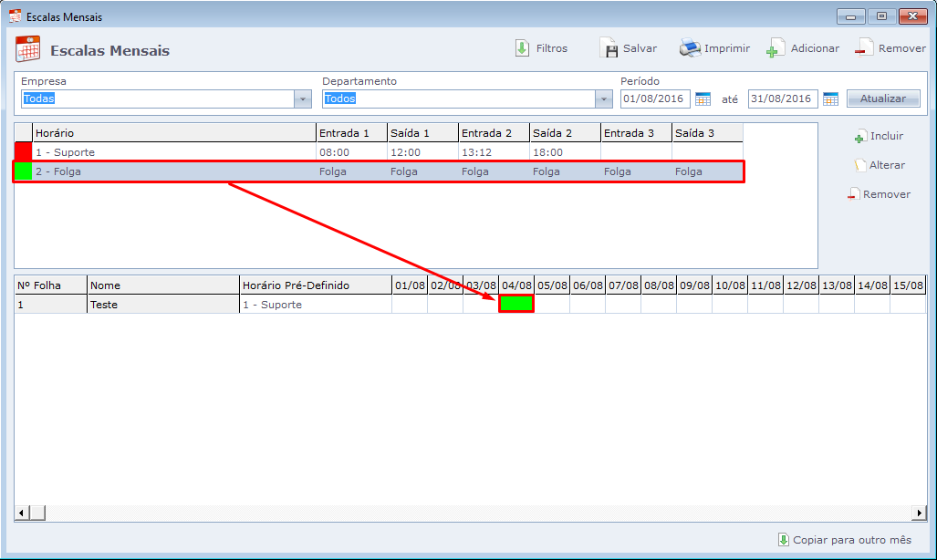The width and height of the screenshot is (937, 560).
Task: Expand the Departamento dropdown
Action: [603, 99]
